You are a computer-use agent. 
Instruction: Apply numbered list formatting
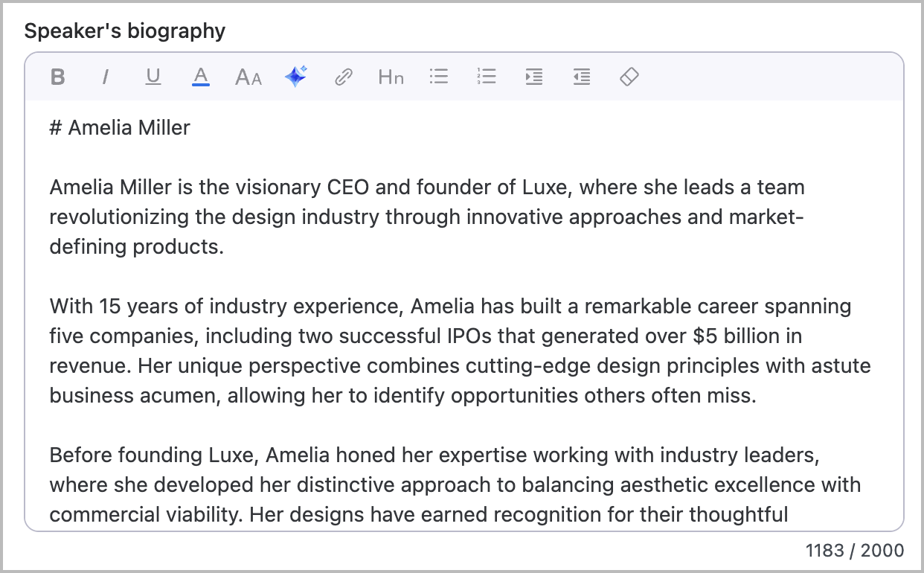[x=487, y=77]
